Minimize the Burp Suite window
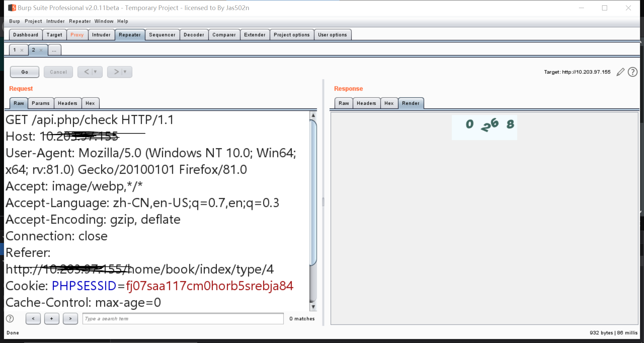 [582, 8]
